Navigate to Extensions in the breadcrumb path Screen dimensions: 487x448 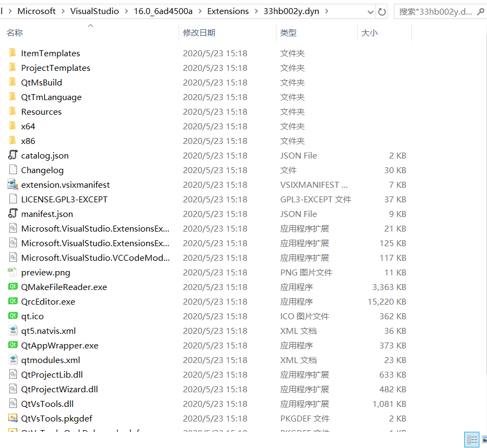[x=228, y=11]
